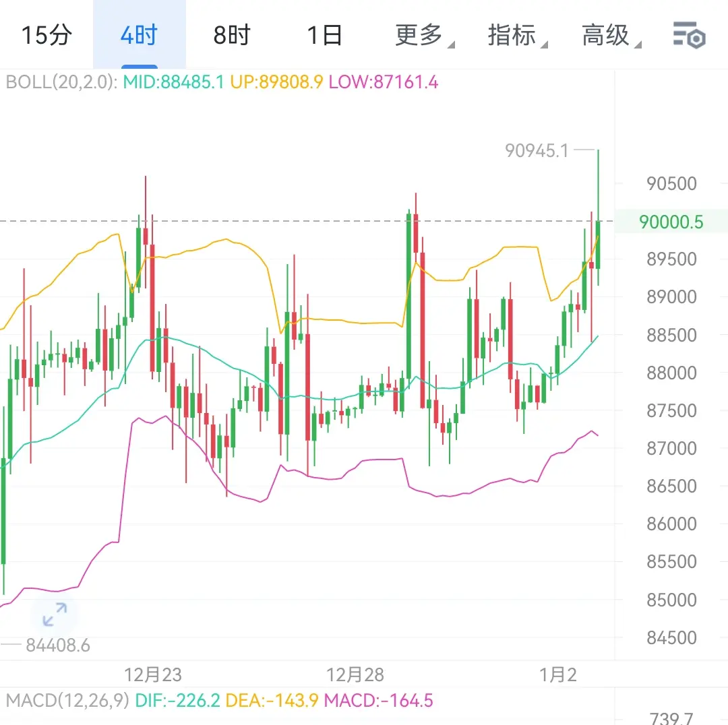Click the UP:89808.9 value
The height and width of the screenshot is (725, 728).
pyautogui.click(x=276, y=82)
